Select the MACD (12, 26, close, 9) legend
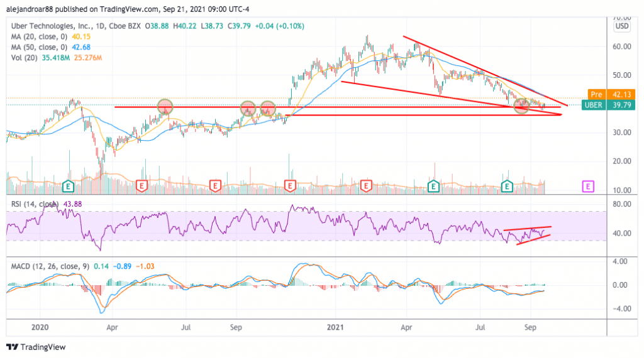The image size is (644, 358). (50, 266)
